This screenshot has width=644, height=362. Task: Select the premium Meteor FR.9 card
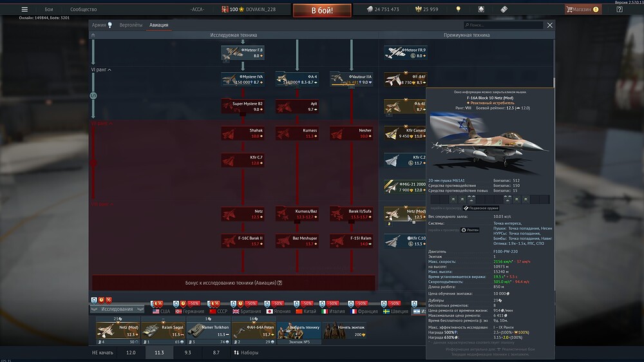click(406, 53)
